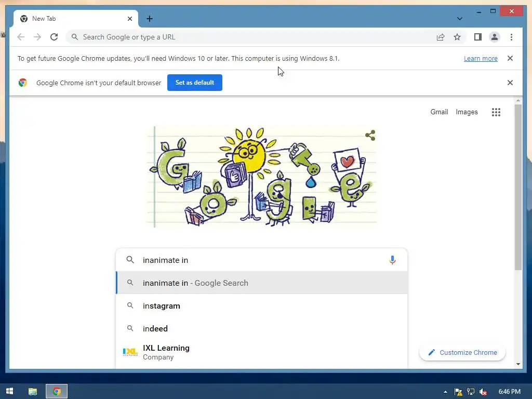Click the page scroll-down arrow

pyautogui.click(x=518, y=364)
